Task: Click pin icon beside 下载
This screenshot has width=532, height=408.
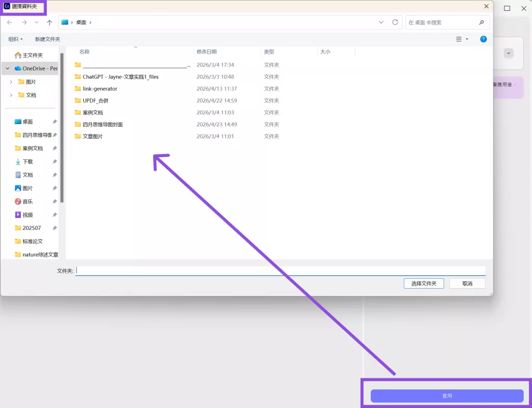Action: [55, 161]
